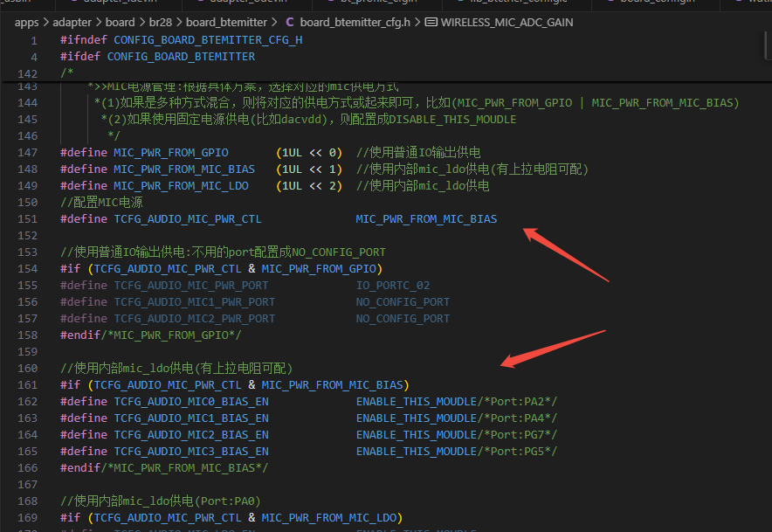Click TCFG_AUDIO_MIC2_PWR_PORT on line 157
The height and width of the screenshot is (532, 772).
coord(195,319)
